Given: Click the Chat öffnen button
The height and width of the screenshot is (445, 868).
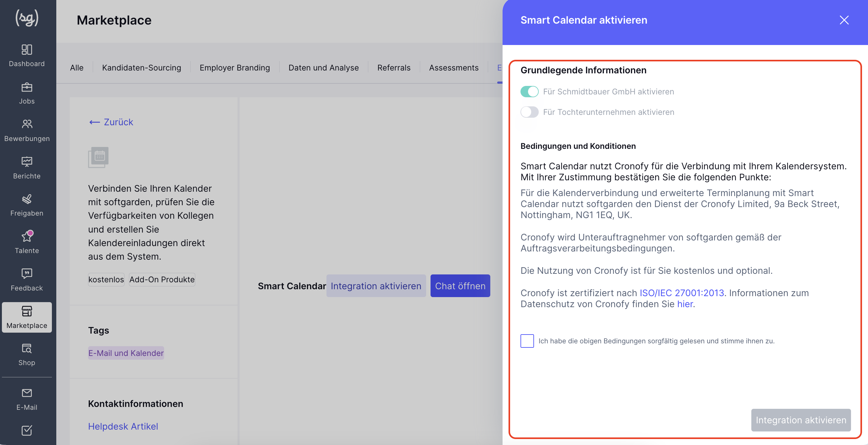Looking at the screenshot, I should pos(460,286).
